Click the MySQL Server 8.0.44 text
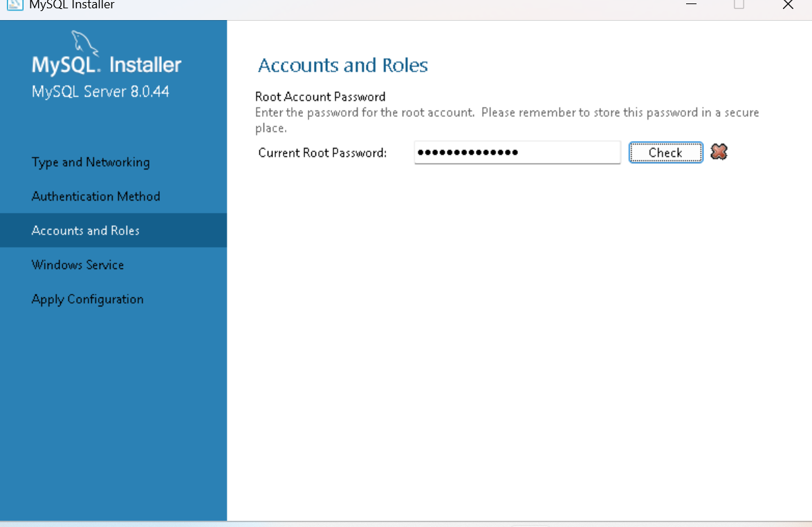 click(x=100, y=91)
